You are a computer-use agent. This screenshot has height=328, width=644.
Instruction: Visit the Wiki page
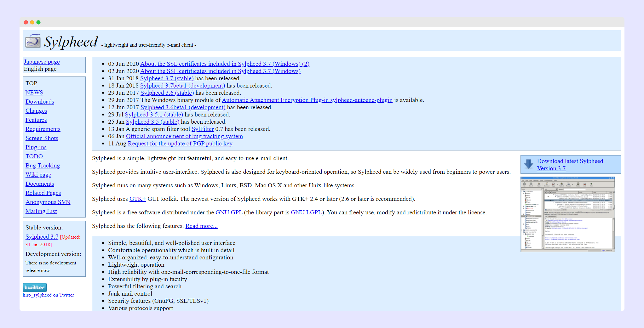(38, 175)
